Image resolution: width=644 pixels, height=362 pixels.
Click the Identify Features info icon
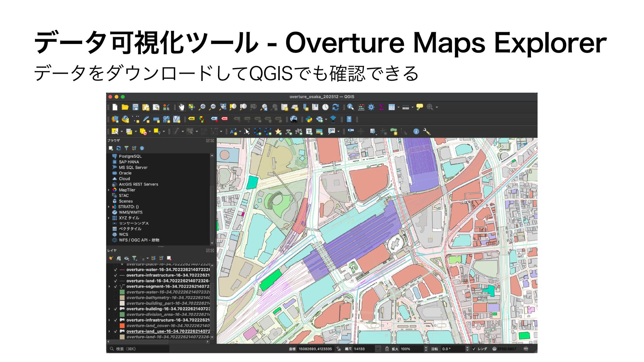pos(351,107)
